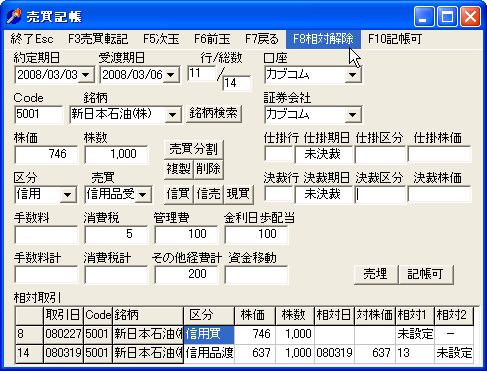Open the 区分 dropdown showing 信用
Image resolution: width=487 pixels, height=371 pixels.
click(68, 195)
